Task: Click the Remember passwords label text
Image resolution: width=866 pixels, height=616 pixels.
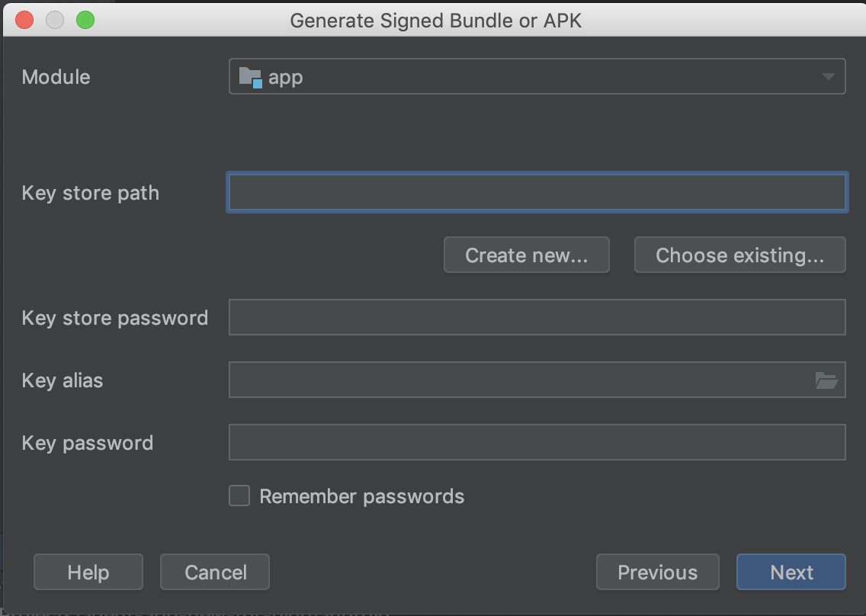Action: coord(361,496)
